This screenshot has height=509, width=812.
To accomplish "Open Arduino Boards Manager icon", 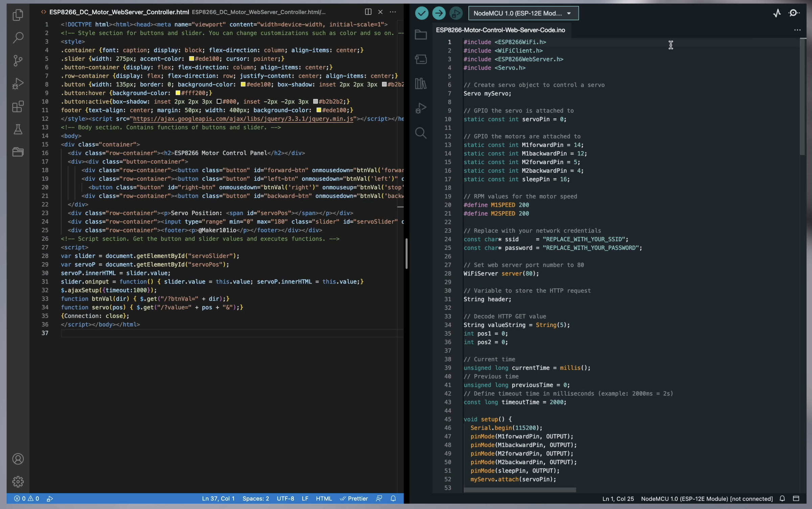I will [421, 59].
